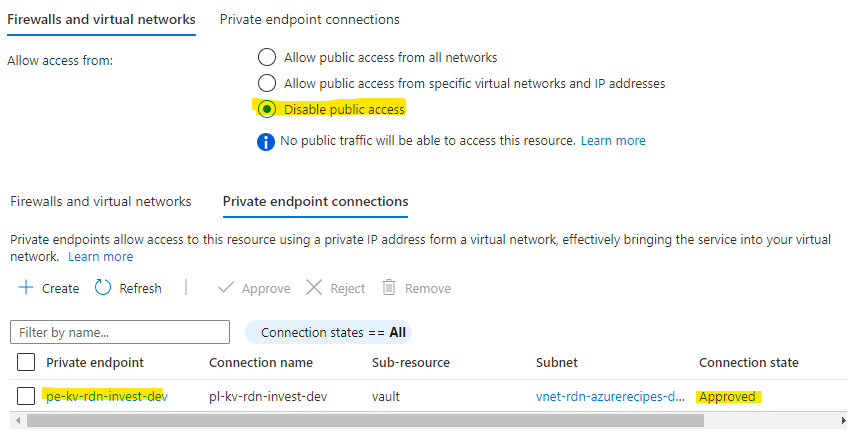Click the Approve checkmark icon
859x437 pixels.
click(x=226, y=288)
